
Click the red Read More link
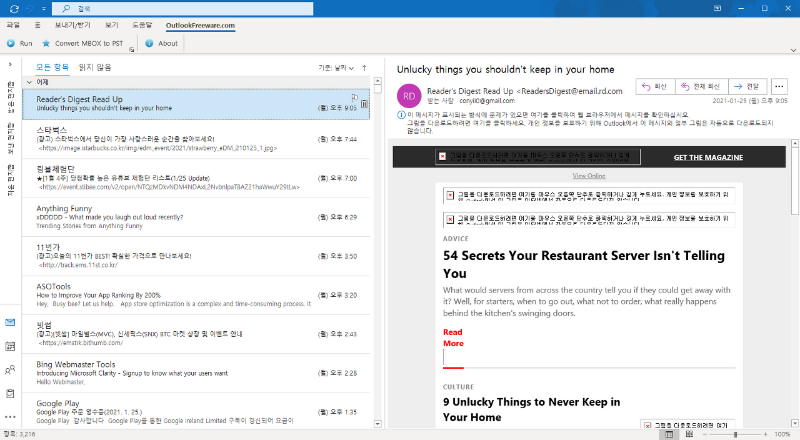pyautogui.click(x=453, y=338)
